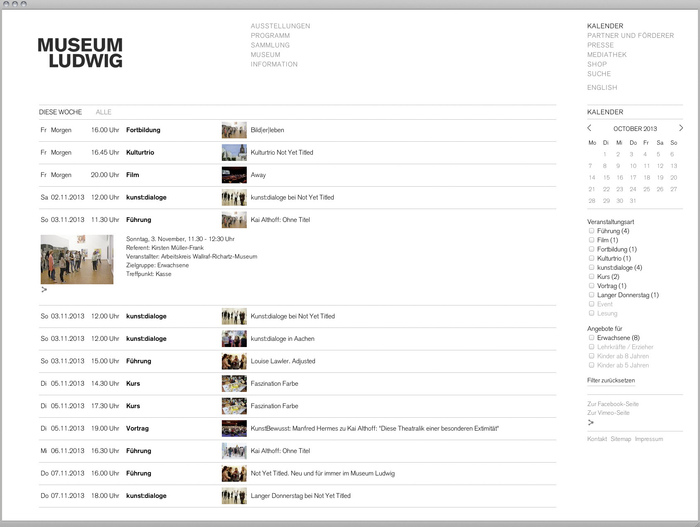
Task: Check the Erwachsene (8) audience filter
Action: coord(591,338)
